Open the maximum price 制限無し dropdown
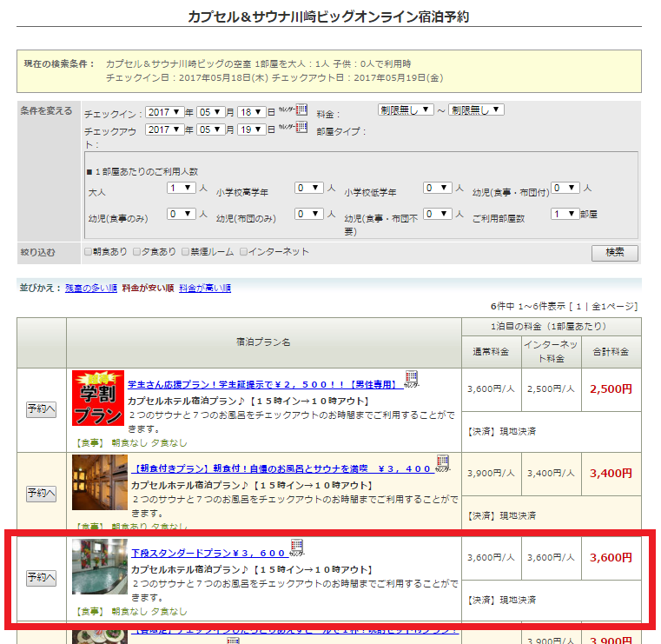This screenshot has height=644, width=661. coord(476,110)
